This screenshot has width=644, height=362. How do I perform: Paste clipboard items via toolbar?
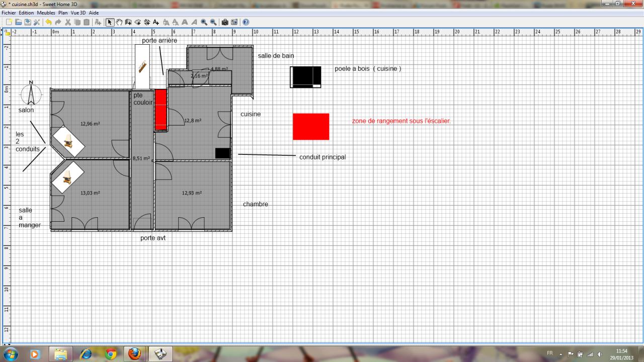[87, 22]
